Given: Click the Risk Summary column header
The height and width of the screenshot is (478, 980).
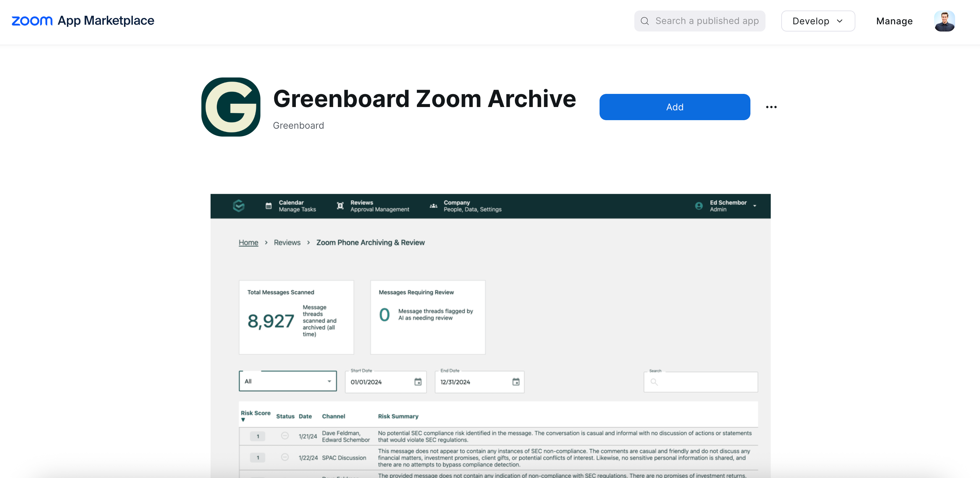Looking at the screenshot, I should click(398, 416).
